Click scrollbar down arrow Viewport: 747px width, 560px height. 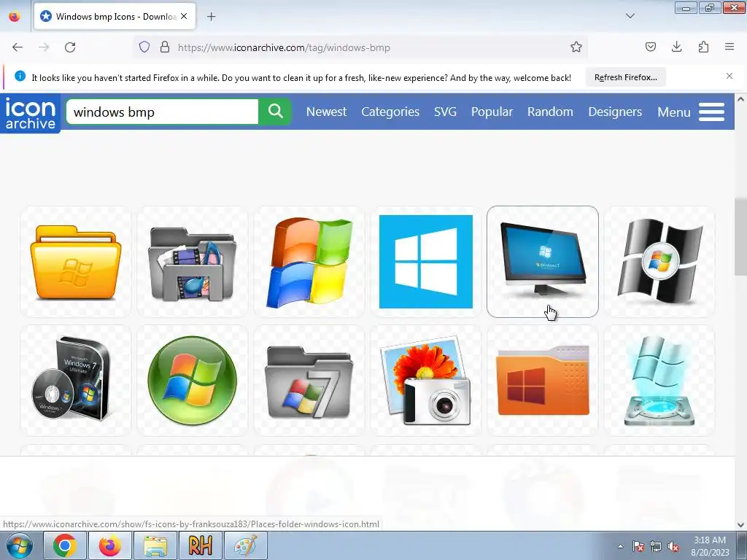[x=740, y=525]
